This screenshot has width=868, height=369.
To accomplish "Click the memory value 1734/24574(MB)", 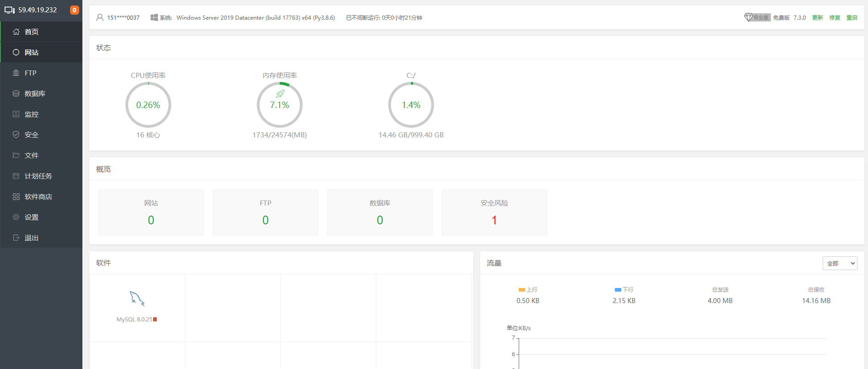I will 280,135.
